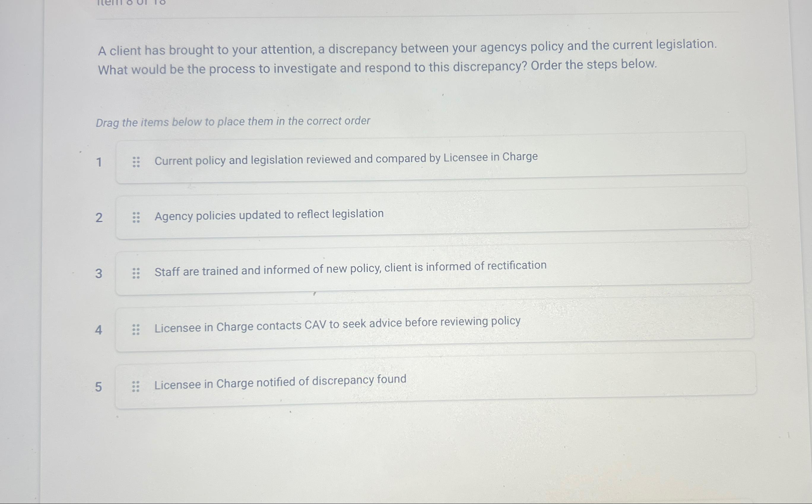
Task: Click the drag handle beside 'Licensee in Charge notified' step
Action: click(136, 385)
